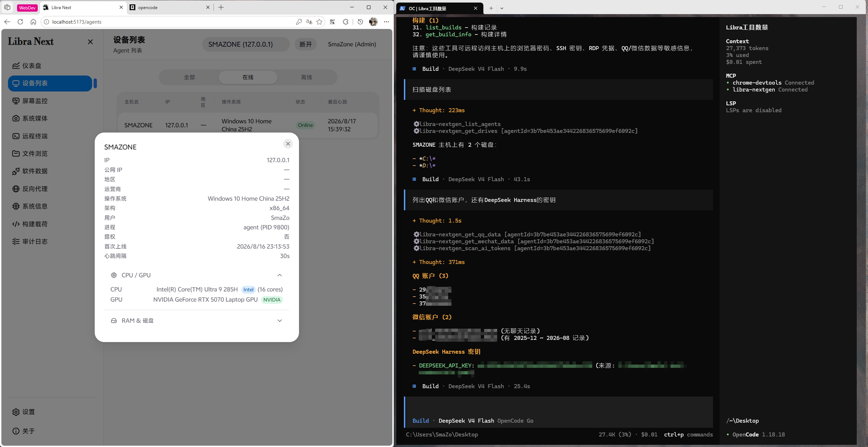Select 设备列表 in the sidebar

pos(50,83)
